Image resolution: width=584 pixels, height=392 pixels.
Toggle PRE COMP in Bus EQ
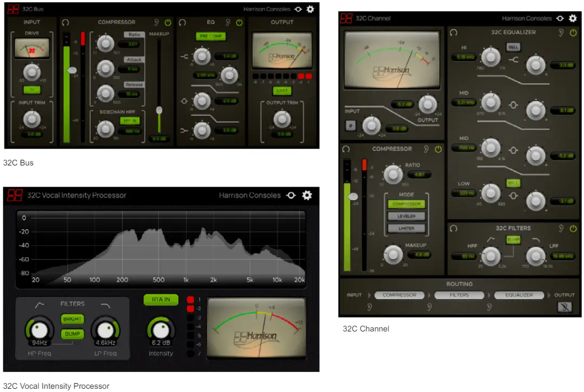click(x=210, y=37)
